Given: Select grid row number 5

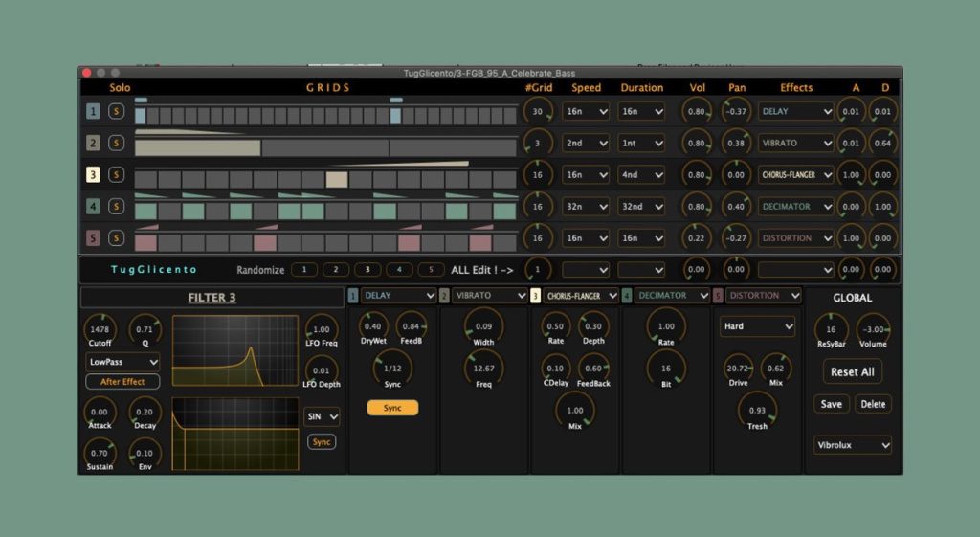Looking at the screenshot, I should coord(93,238).
